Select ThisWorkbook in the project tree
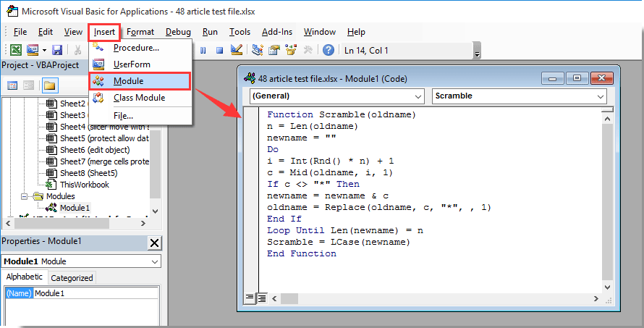644x328 pixels. [84, 185]
